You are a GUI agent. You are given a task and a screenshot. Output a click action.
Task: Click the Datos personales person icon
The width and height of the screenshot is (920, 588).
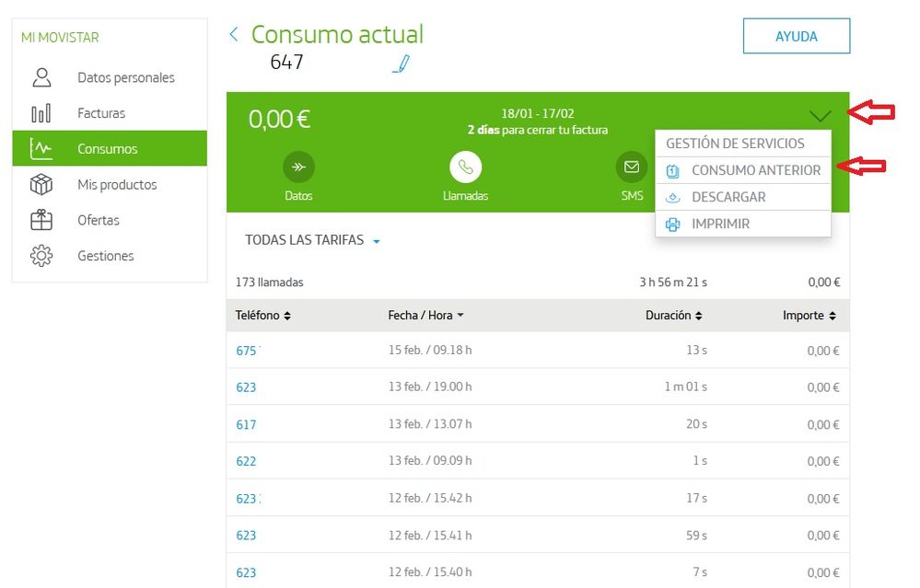coord(41,77)
